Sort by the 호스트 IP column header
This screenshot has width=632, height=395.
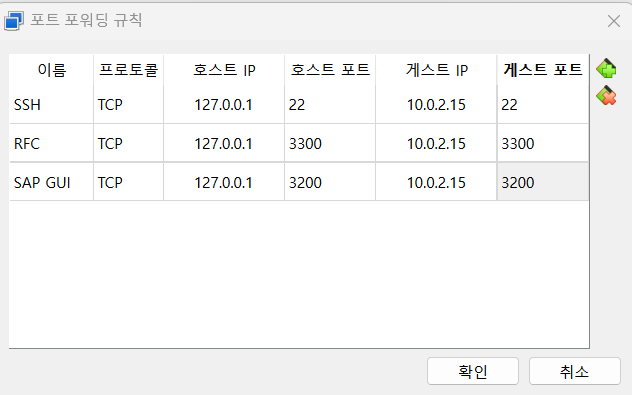click(x=224, y=70)
